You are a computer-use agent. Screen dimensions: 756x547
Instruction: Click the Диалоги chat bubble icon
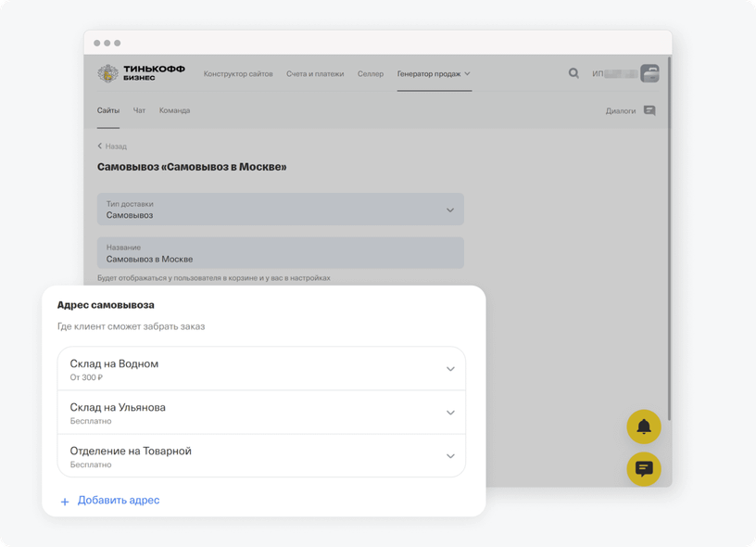[649, 111]
